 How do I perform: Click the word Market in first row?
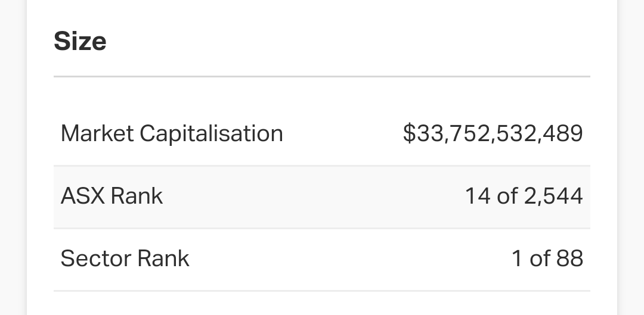pyautogui.click(x=97, y=134)
